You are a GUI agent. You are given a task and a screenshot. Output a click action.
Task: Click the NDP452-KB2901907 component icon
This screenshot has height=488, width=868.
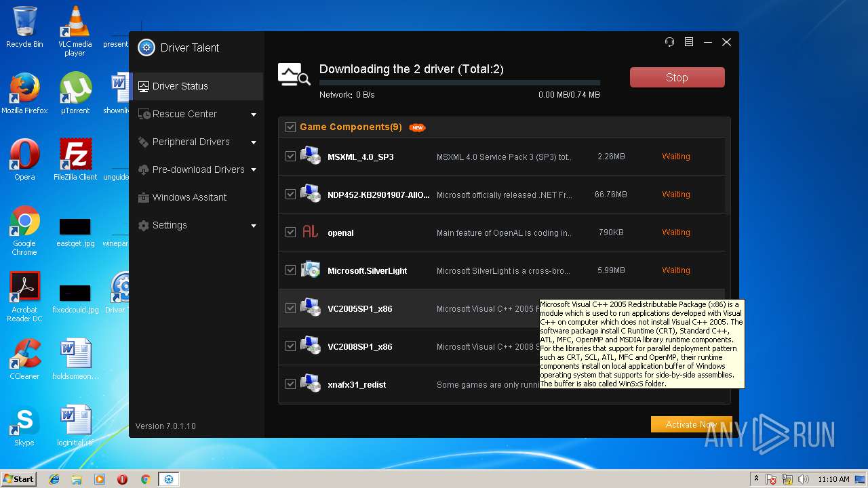click(x=311, y=194)
